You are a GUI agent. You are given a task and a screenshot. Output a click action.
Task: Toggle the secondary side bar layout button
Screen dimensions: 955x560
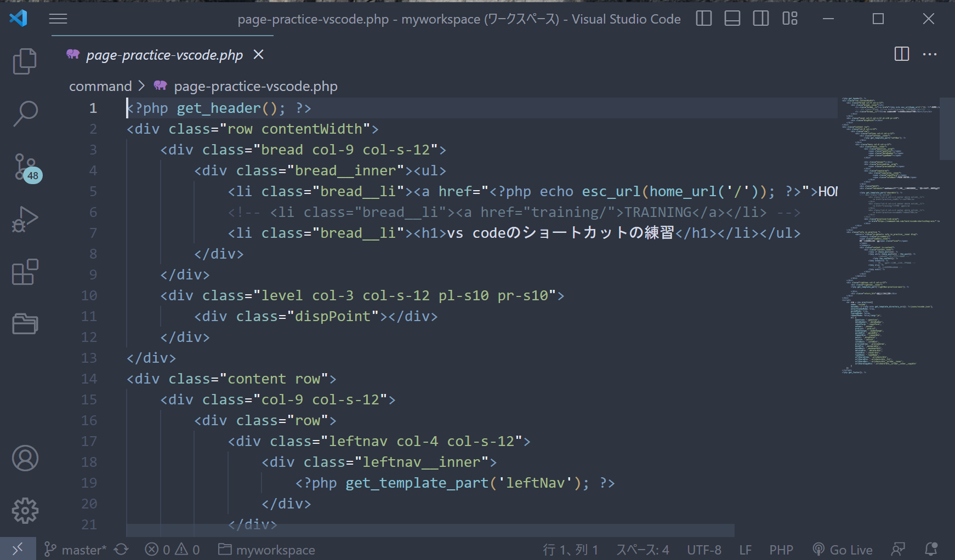coord(760,19)
